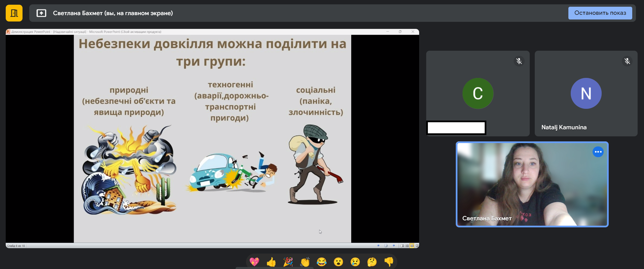The width and height of the screenshot is (644, 269).
Task: Switch to slide sorter view in PowerPoint
Action: 407,246
